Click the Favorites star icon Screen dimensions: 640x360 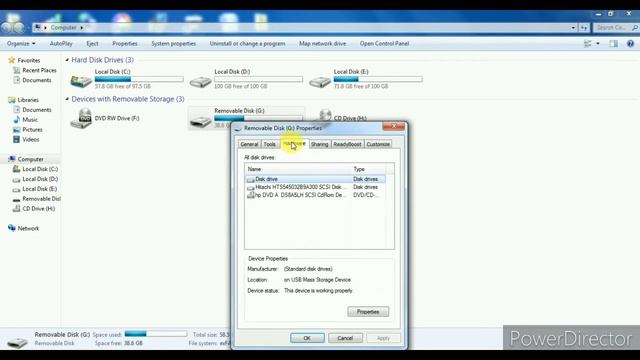click(x=12, y=60)
